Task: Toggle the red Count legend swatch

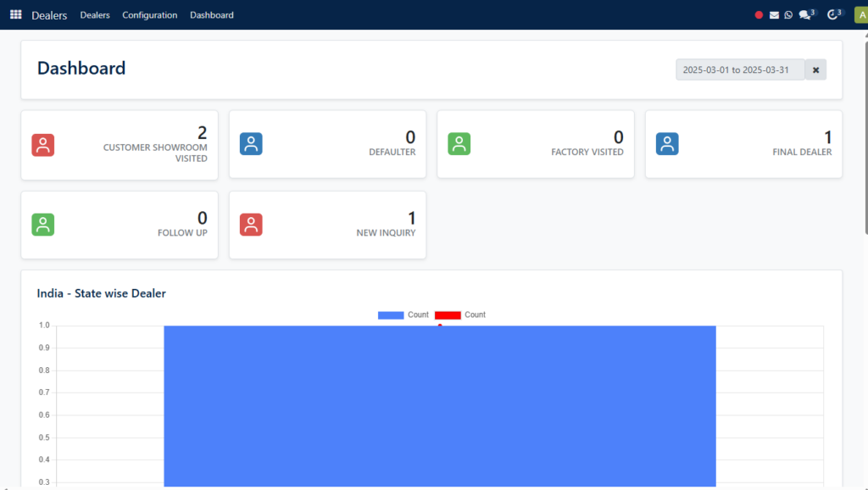Action: tap(448, 315)
